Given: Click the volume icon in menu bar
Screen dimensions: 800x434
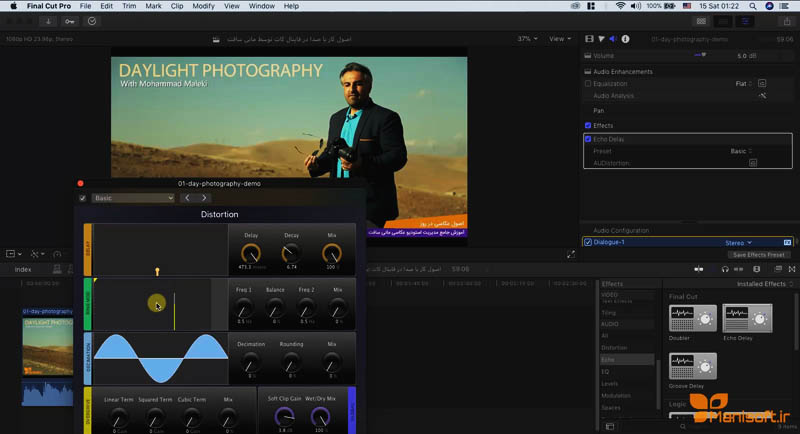Looking at the screenshot, I should click(x=636, y=6).
